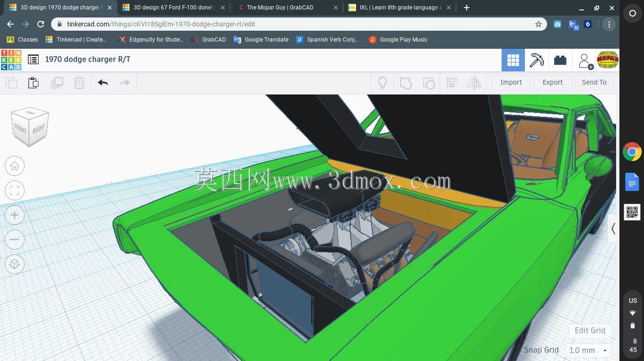The height and width of the screenshot is (361, 644).
Task: Open the Snap Grid dropdown
Action: [588, 350]
